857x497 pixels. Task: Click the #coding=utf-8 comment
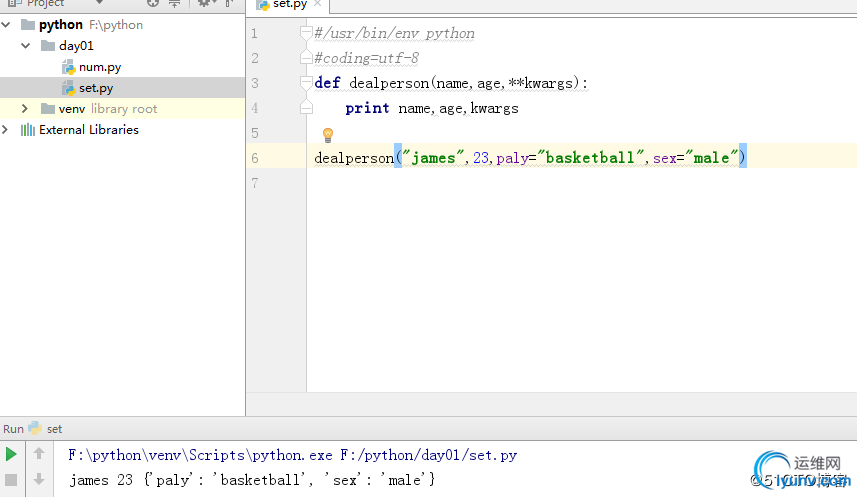point(367,57)
